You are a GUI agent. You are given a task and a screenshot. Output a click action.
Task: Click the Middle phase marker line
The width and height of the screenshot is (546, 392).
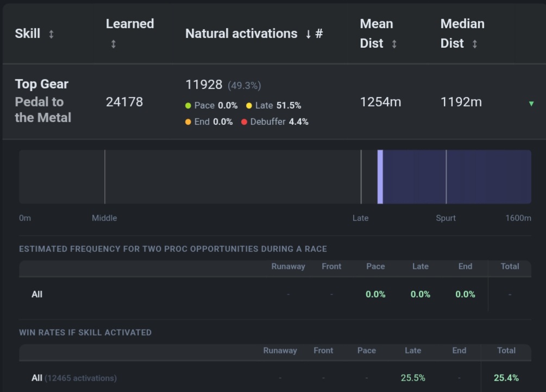(105, 177)
